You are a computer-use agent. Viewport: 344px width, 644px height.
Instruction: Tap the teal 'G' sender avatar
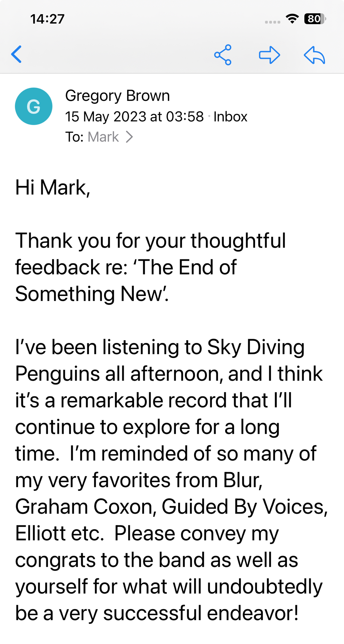(33, 106)
